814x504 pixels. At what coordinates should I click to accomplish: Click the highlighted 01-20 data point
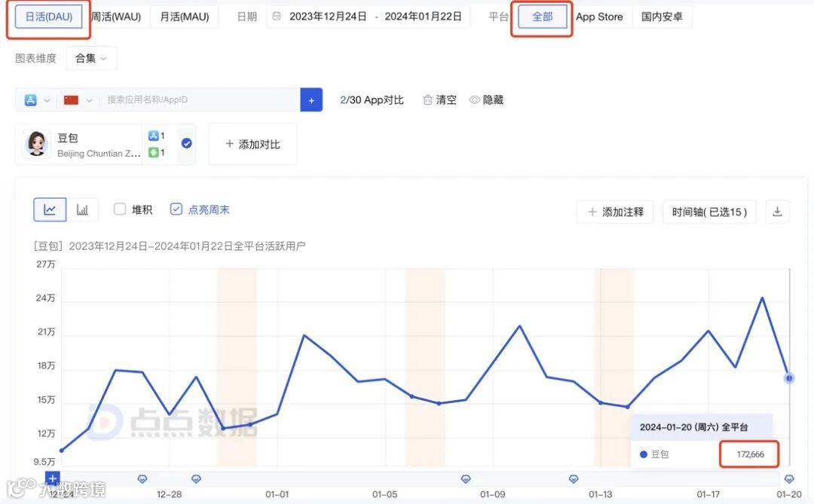coord(789,378)
